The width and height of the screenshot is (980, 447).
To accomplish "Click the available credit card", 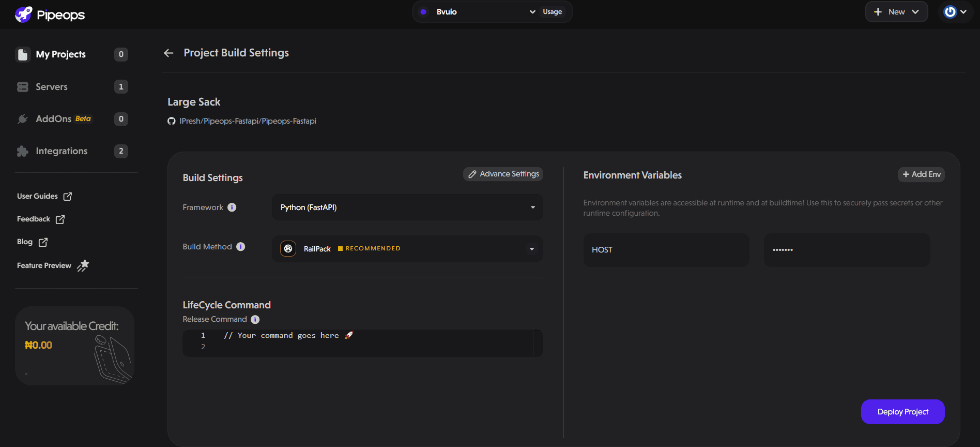I will click(74, 346).
